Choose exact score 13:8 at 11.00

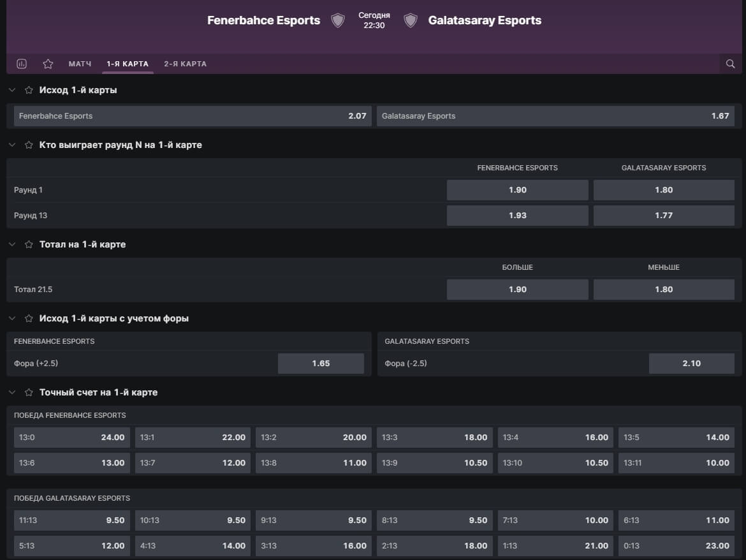[314, 463]
